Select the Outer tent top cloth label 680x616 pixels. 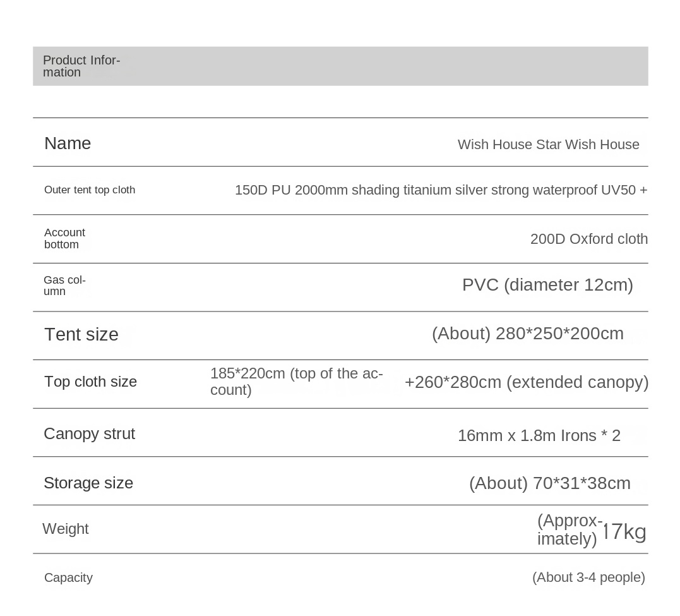90,190
